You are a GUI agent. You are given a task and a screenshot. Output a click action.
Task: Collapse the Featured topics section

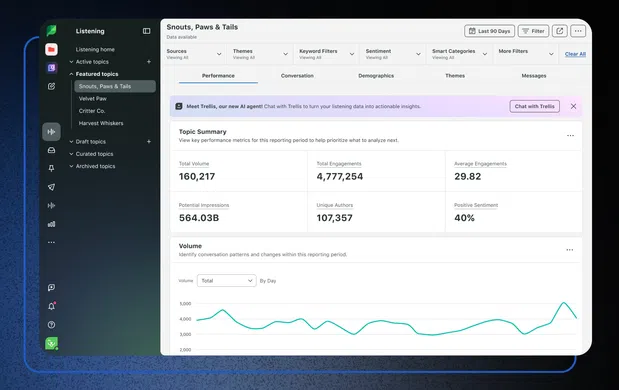tap(94, 74)
